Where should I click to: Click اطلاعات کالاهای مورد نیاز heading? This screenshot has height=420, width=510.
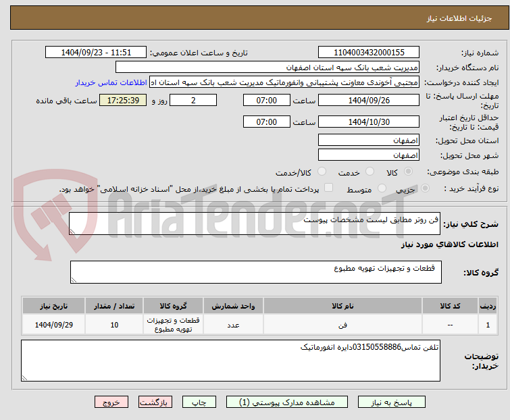click(x=449, y=244)
